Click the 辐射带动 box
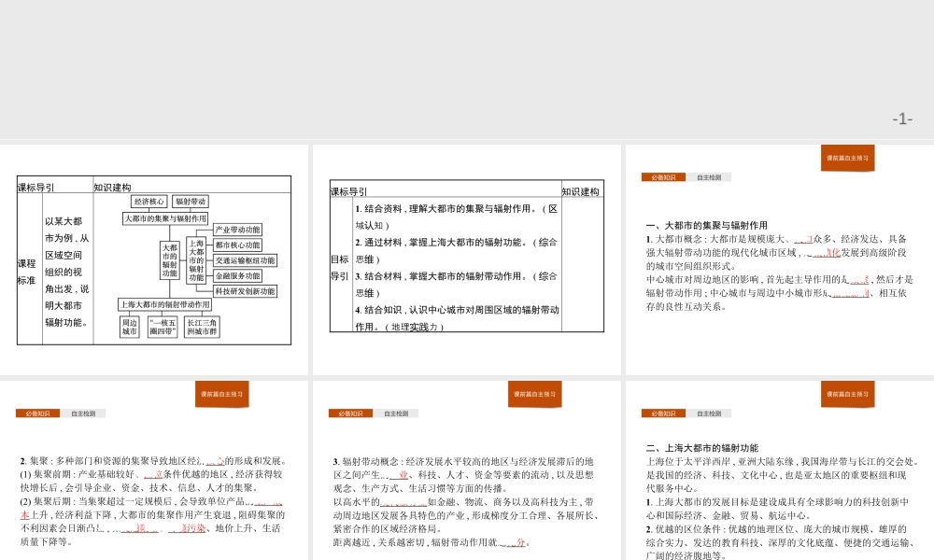 tap(191, 202)
